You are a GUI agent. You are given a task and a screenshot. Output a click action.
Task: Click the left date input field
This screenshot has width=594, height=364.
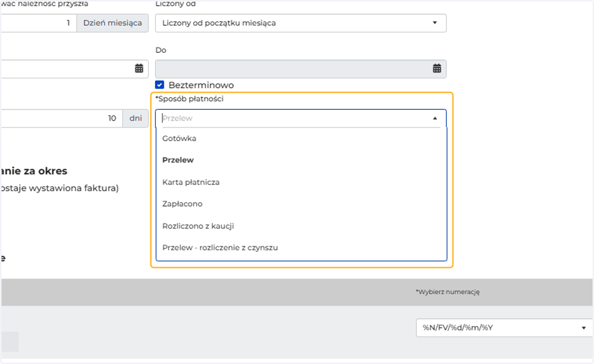click(x=74, y=69)
